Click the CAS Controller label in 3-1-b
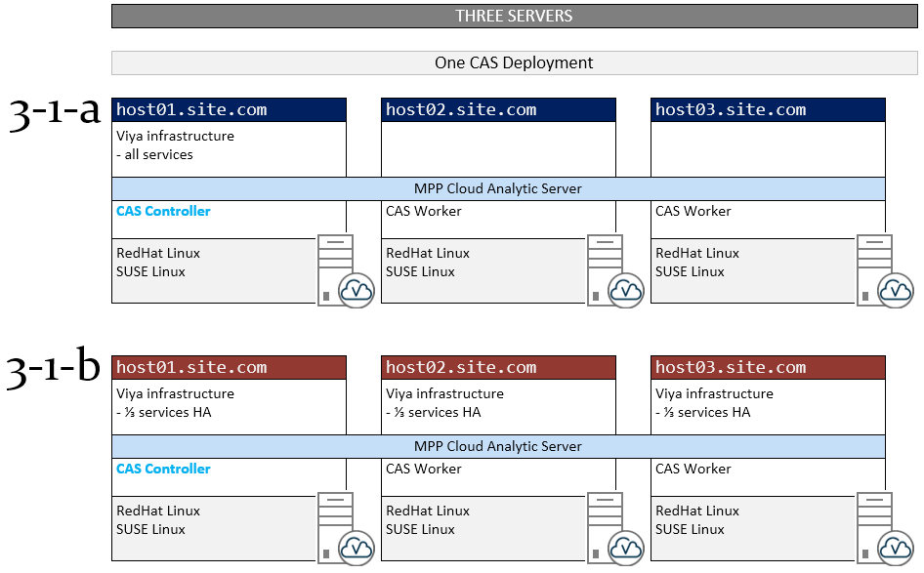This screenshot has width=924, height=573. 163,469
